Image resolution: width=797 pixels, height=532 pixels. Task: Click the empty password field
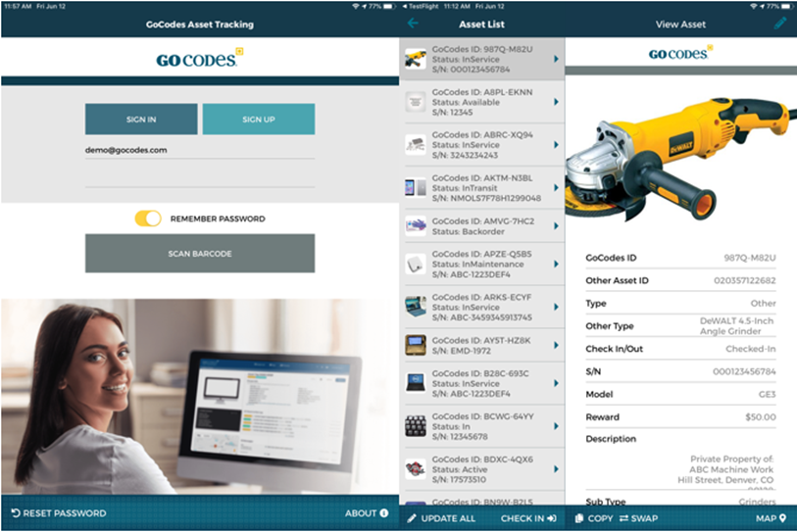(200, 178)
